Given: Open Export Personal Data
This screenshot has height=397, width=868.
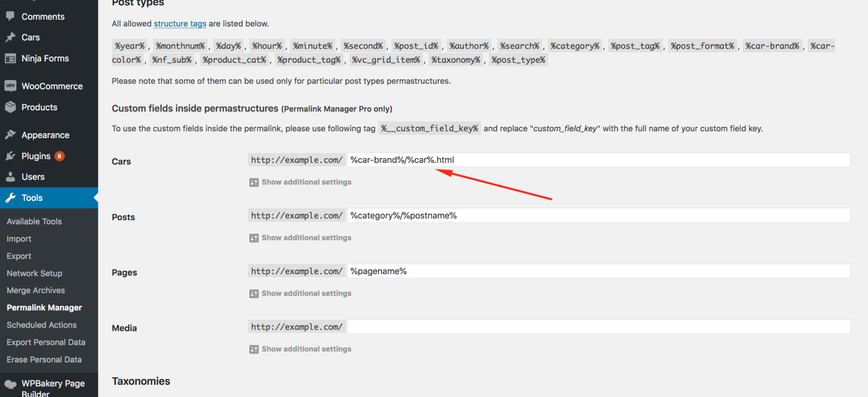Looking at the screenshot, I should click(x=46, y=342).
